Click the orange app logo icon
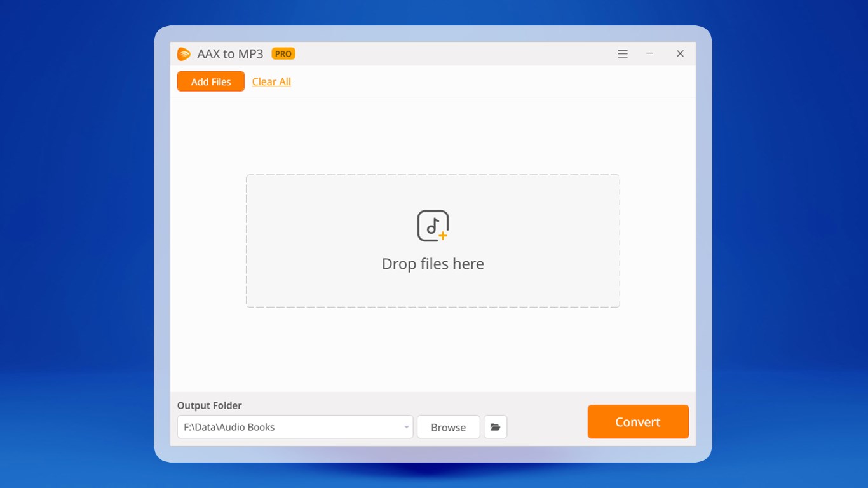The height and width of the screenshot is (488, 868). tap(184, 54)
